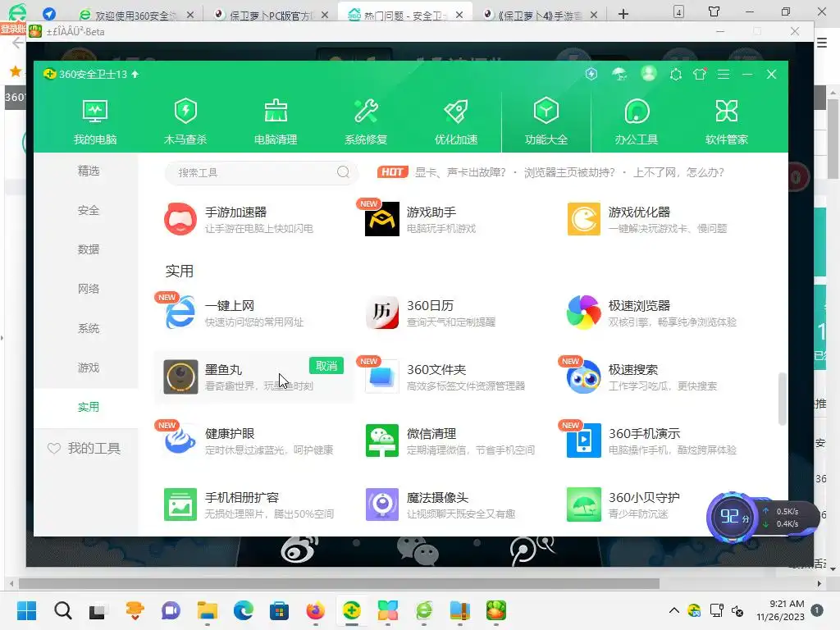Click the WeChat icon in game window

(x=418, y=550)
